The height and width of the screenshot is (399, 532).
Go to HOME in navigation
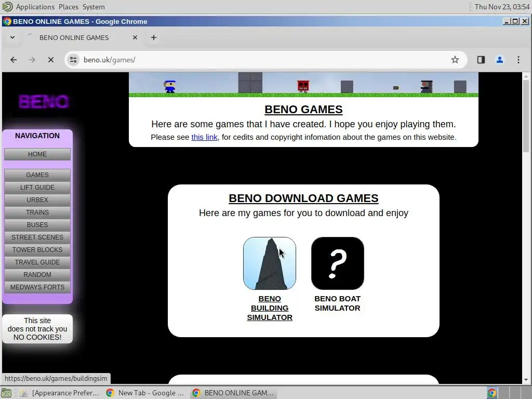pos(37,154)
